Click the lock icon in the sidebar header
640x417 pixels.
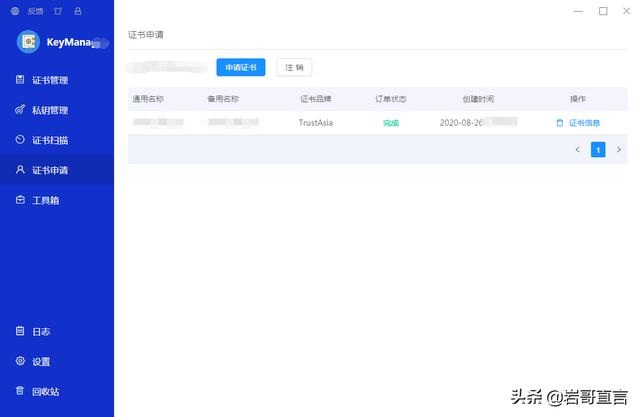[78, 11]
